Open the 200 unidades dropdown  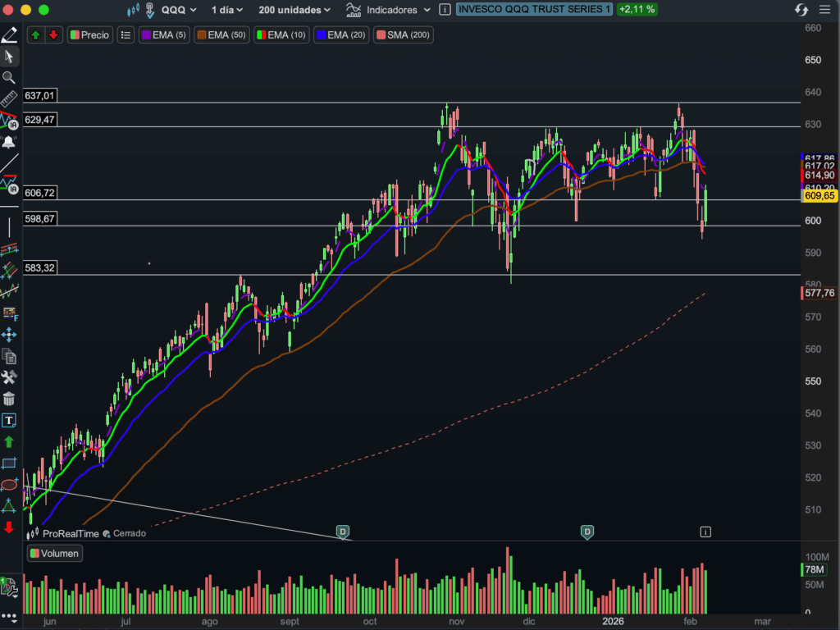point(294,10)
